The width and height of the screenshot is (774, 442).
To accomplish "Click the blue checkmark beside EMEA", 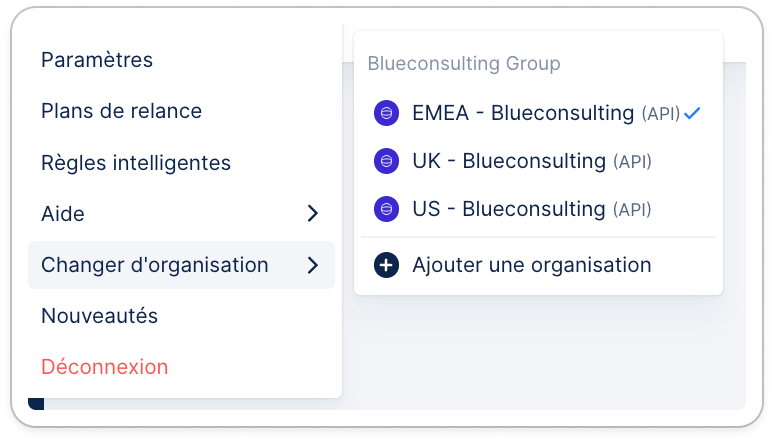I will pos(692,113).
